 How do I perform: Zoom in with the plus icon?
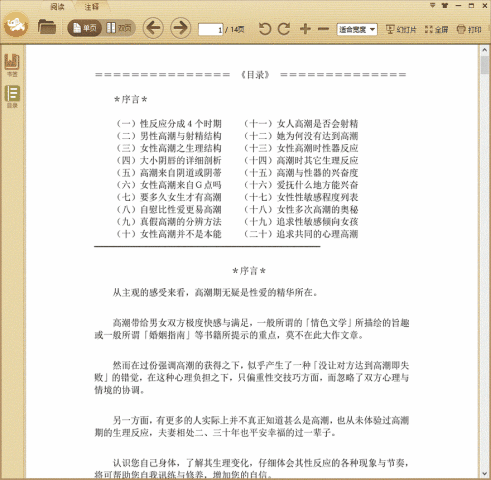[x=305, y=29]
